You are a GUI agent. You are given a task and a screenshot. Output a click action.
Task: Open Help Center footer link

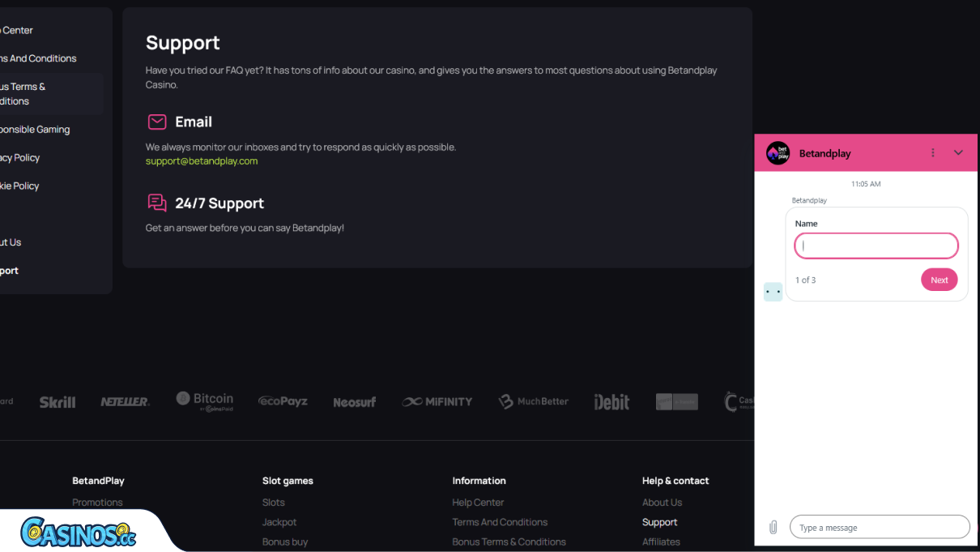click(478, 503)
